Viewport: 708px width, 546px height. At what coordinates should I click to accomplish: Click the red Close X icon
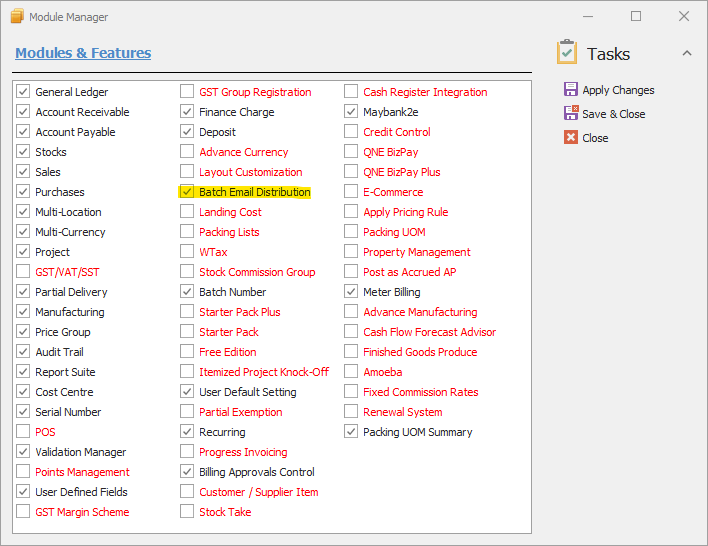(x=571, y=137)
